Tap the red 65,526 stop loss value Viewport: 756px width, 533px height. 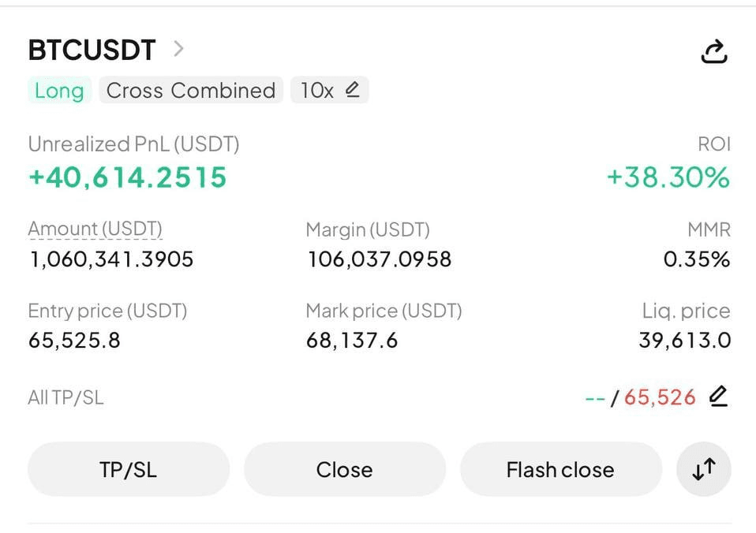point(660,397)
